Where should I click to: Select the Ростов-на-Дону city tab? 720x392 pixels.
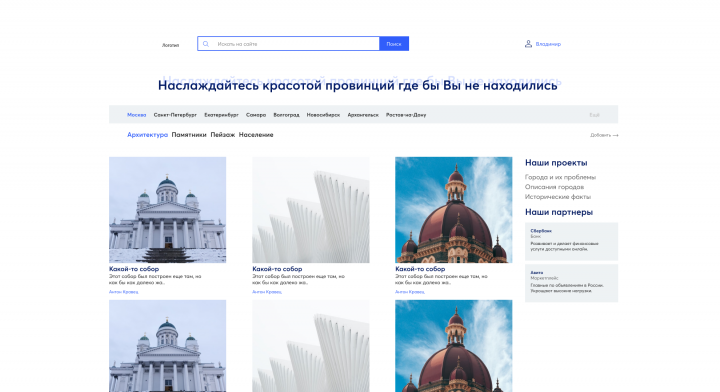(406, 115)
